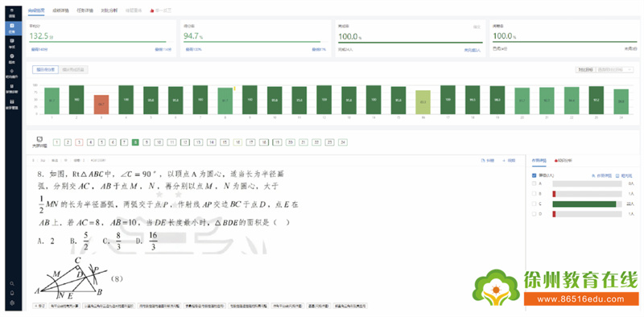This screenshot has width=644, height=317.
Task: Open the search icon at sidebar bottom
Action: 12,284
